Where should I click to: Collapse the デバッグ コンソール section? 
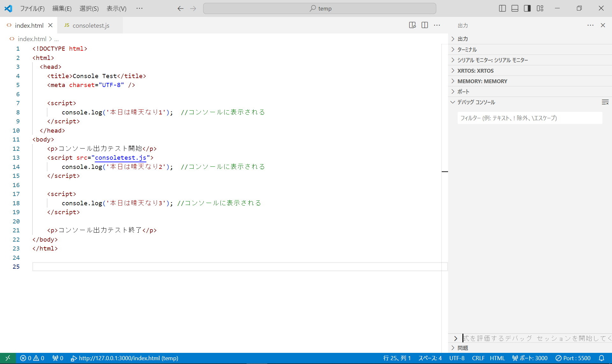tap(476, 102)
